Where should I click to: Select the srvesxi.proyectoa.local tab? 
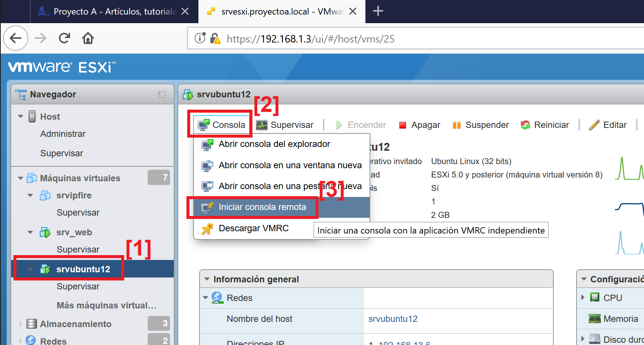tap(282, 12)
